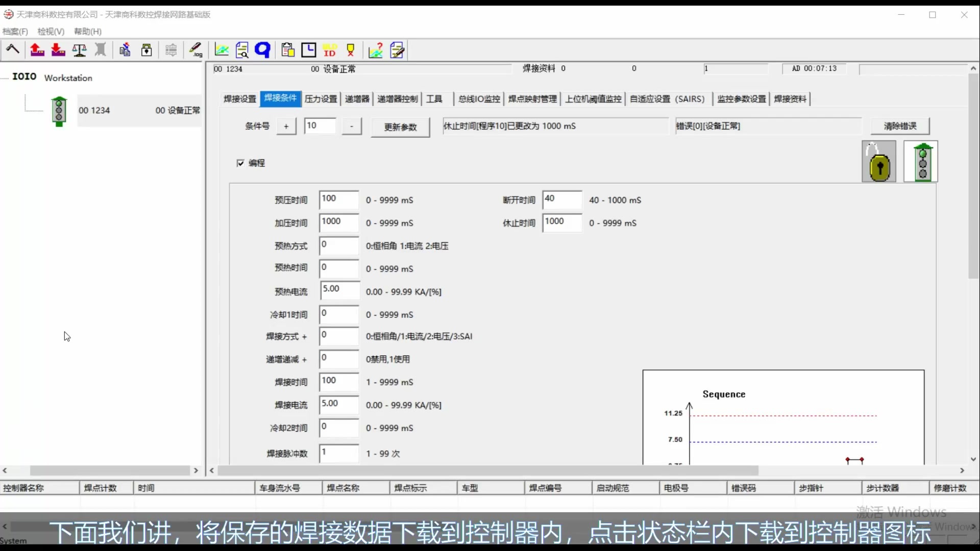This screenshot has width=980, height=551.
Task: Click the grayed grid split icon
Action: pos(171,49)
